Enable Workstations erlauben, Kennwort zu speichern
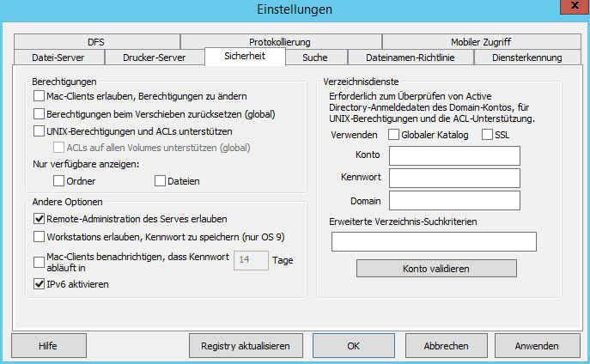This screenshot has height=364, width=590. (x=39, y=237)
